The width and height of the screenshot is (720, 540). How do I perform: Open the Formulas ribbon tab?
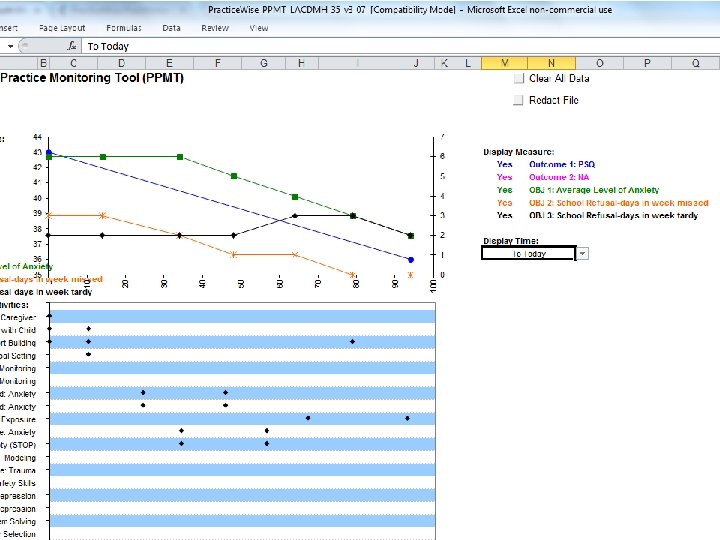(124, 28)
